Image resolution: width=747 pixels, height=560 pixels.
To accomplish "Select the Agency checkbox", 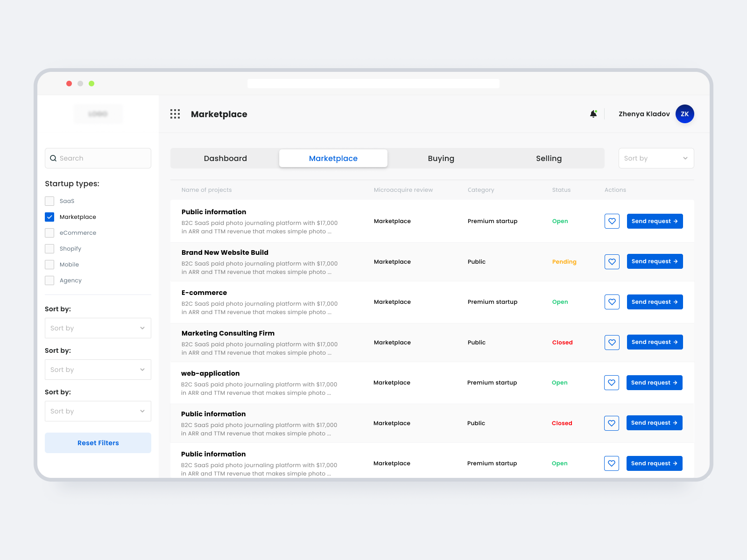I will pyautogui.click(x=49, y=280).
